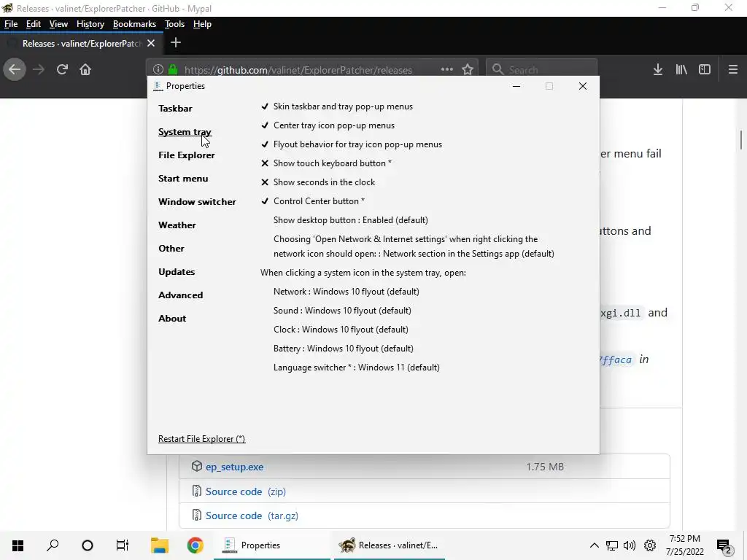
Task: Download Source code (zip)
Action: point(245,491)
